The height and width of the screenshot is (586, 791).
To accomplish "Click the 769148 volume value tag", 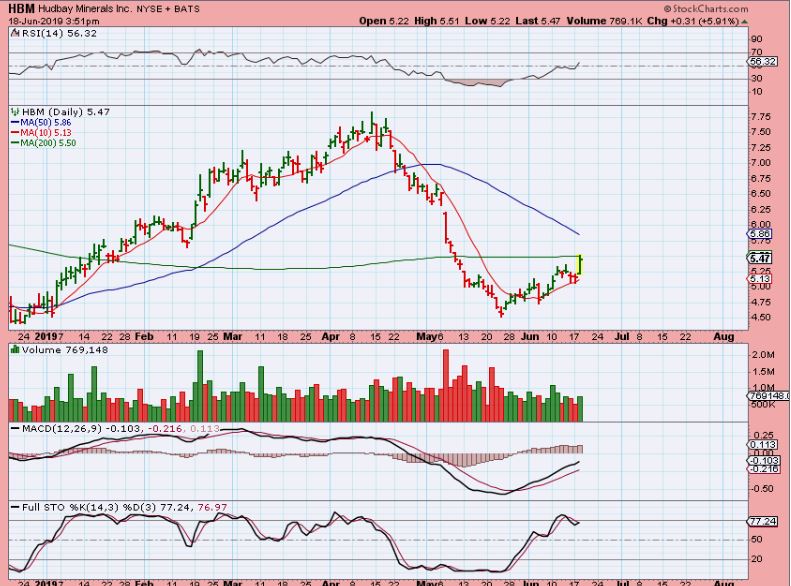I will pyautogui.click(x=769, y=396).
